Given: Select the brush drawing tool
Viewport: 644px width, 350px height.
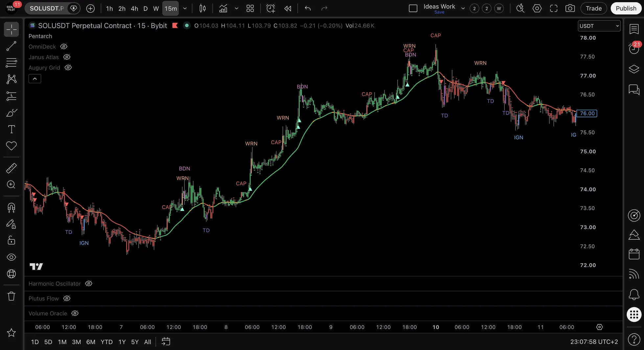Looking at the screenshot, I should point(11,113).
